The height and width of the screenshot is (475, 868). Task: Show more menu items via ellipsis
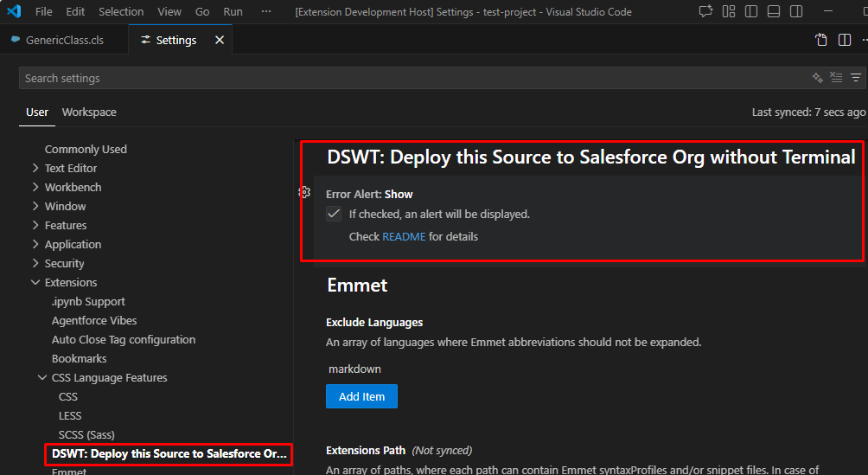click(266, 11)
